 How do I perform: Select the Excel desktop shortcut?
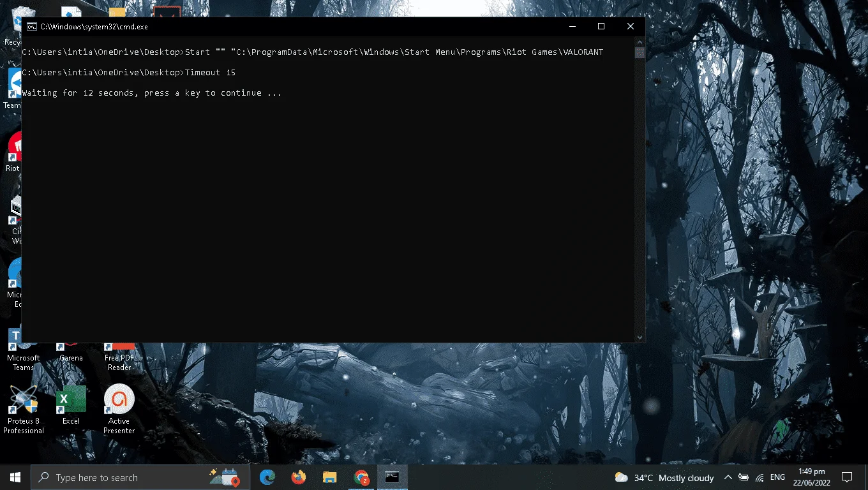point(71,405)
